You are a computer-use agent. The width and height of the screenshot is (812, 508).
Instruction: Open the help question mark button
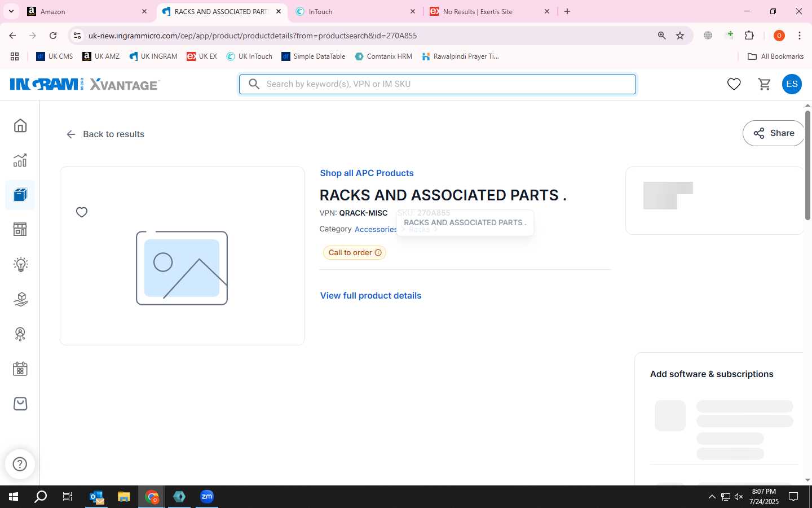[20, 464]
